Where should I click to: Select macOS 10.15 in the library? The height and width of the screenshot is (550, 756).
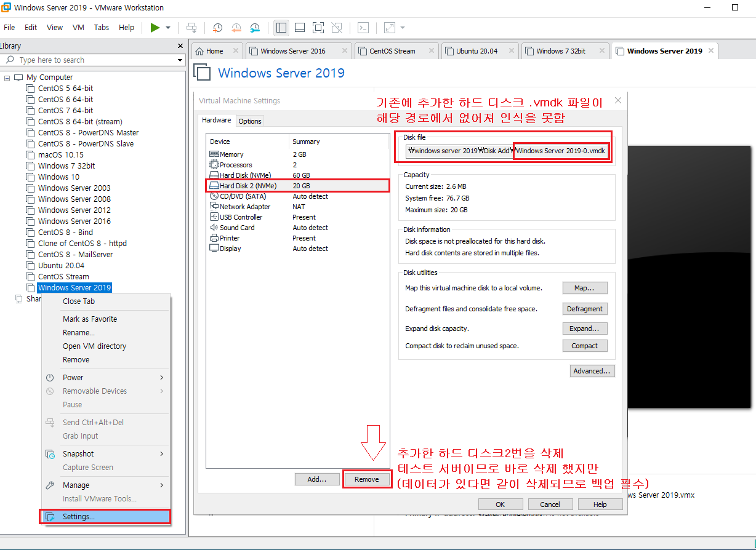tap(60, 155)
